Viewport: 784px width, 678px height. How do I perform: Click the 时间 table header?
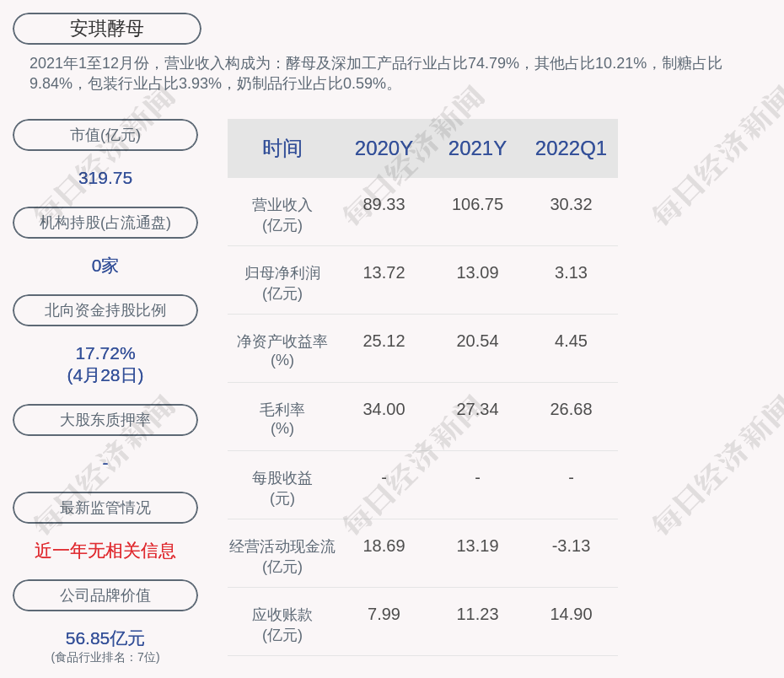282,148
